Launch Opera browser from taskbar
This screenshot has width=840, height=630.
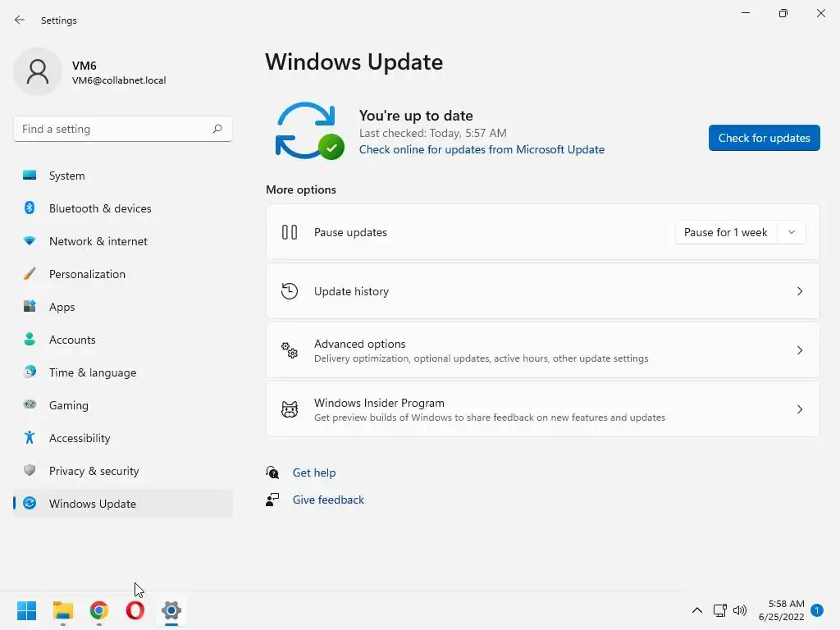click(x=135, y=610)
